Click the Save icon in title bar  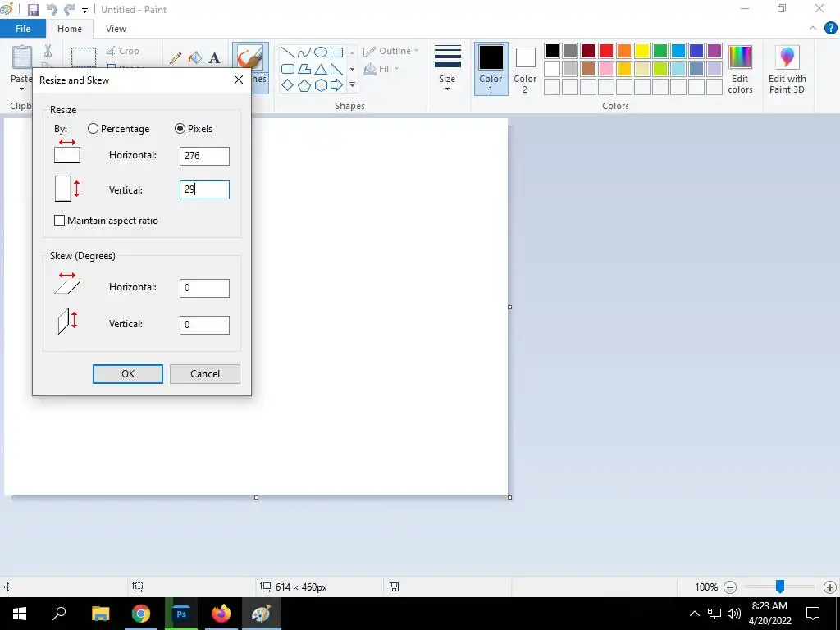pos(33,10)
